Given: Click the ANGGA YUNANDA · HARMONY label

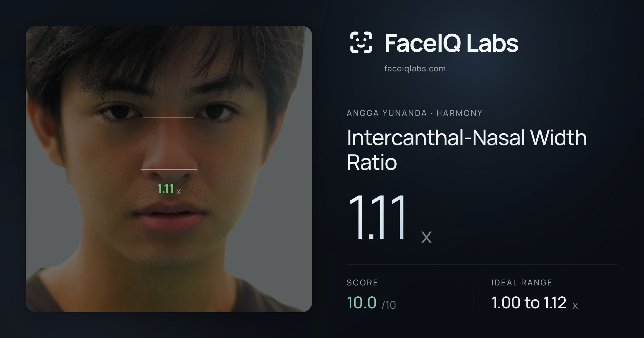Looking at the screenshot, I should point(415,113).
